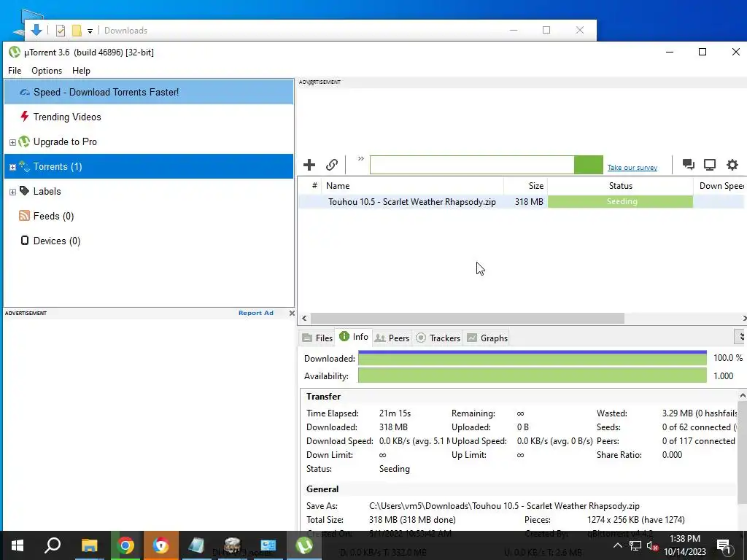The height and width of the screenshot is (560, 747).
Task: Click the detail pane collapse arrow button
Action: 741,337
